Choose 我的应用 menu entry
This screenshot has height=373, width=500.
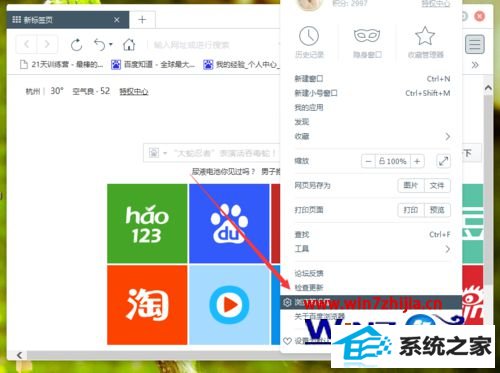(372, 107)
